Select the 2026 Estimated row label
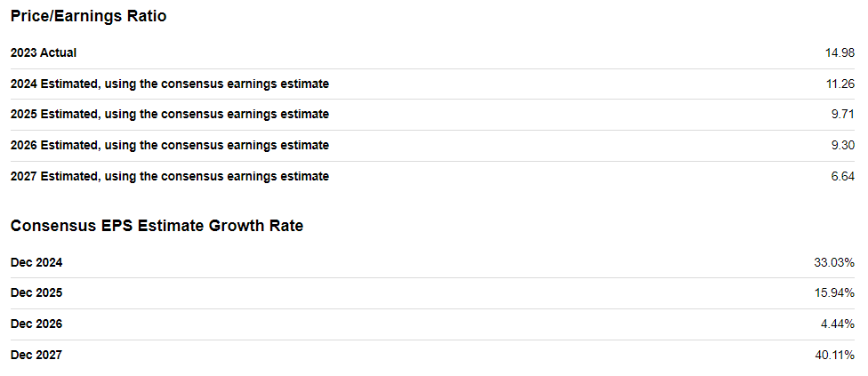The width and height of the screenshot is (868, 376). coord(169,145)
